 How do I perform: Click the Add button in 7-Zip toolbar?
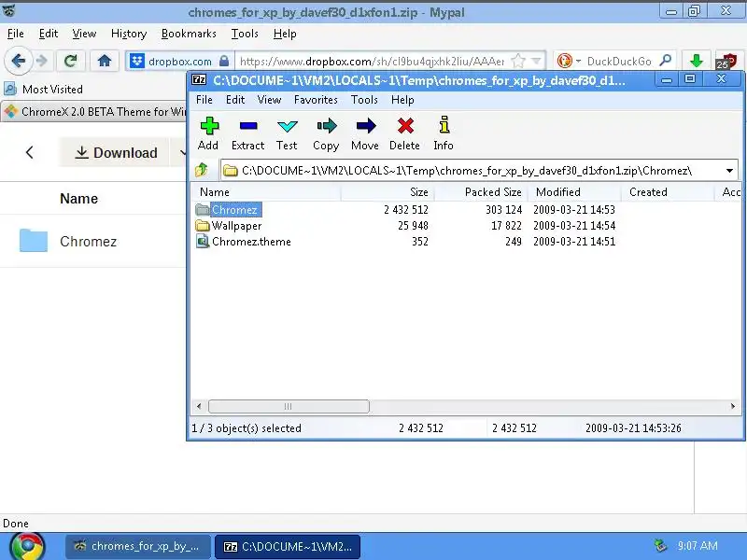click(208, 133)
